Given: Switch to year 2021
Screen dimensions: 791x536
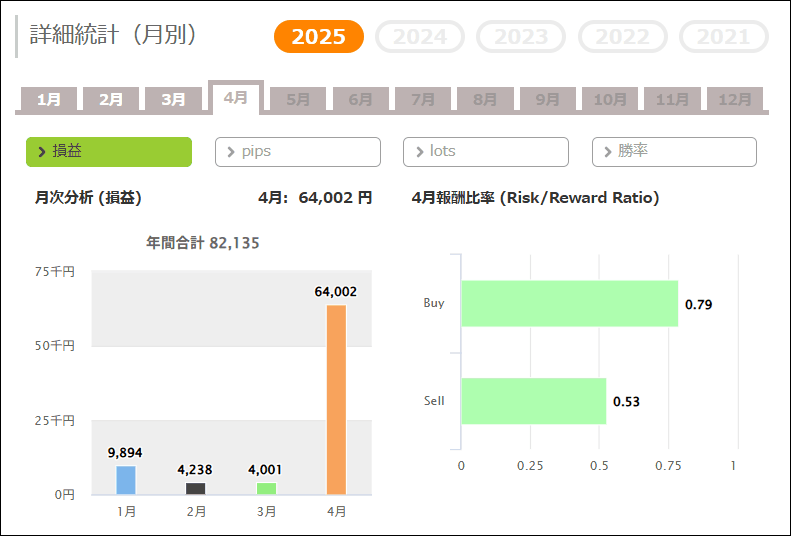Looking at the screenshot, I should 724,36.
